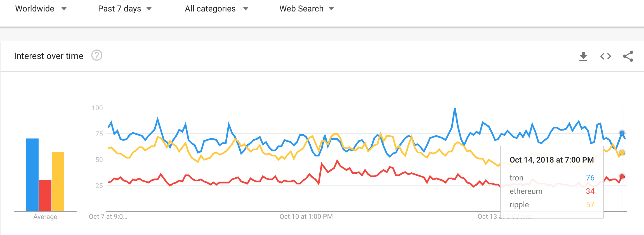The image size is (644, 235).
Task: Open the embed code icon
Action: coord(606,56)
